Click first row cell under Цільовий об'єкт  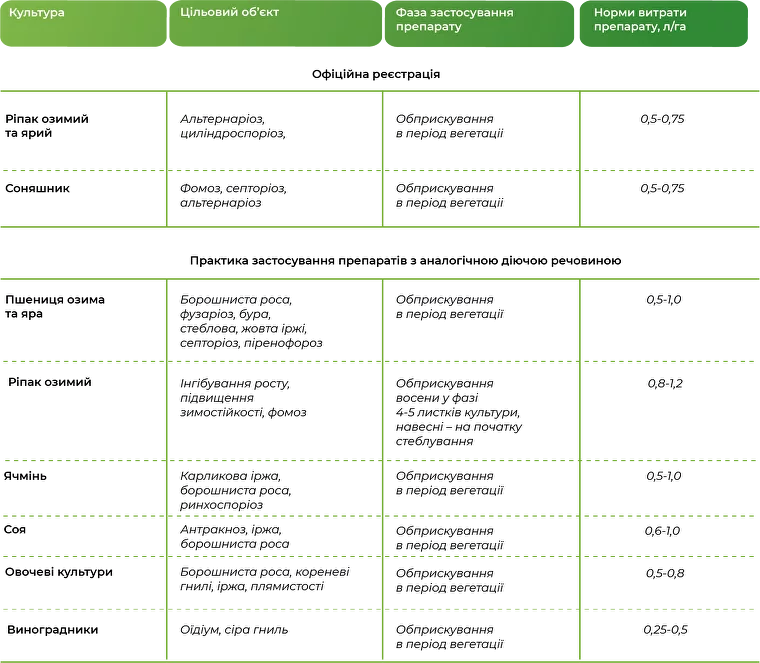(277, 131)
